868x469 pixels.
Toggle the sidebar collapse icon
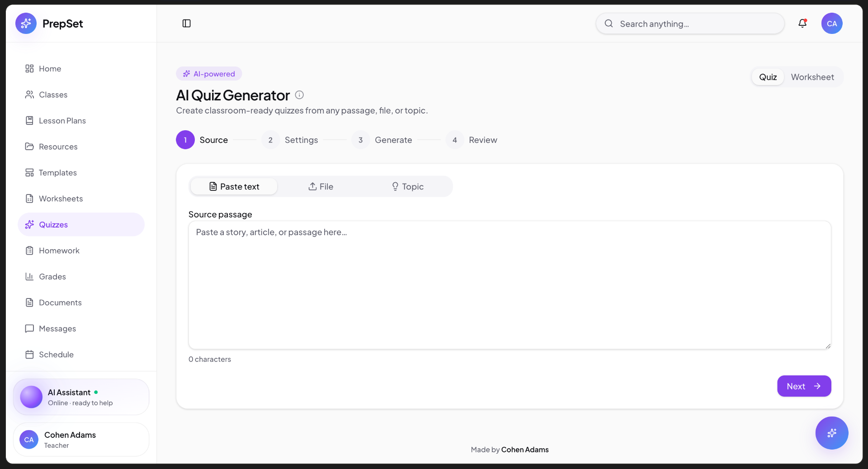(186, 24)
